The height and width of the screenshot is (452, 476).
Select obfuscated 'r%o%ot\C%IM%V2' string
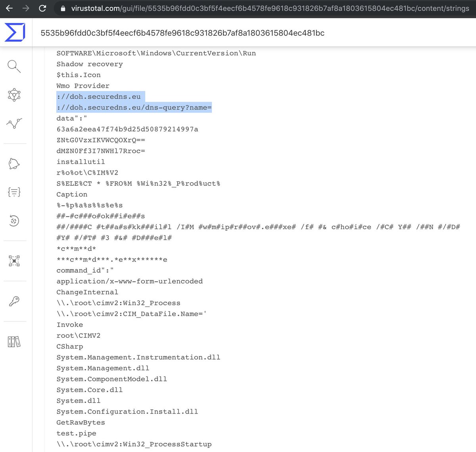[x=87, y=173]
